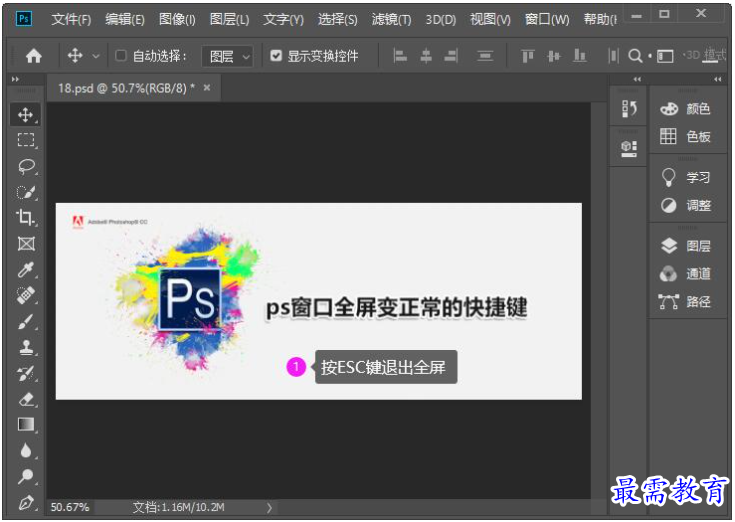Open the 文件(F) menu
Viewport: 735px width, 522px height.
tap(71, 20)
